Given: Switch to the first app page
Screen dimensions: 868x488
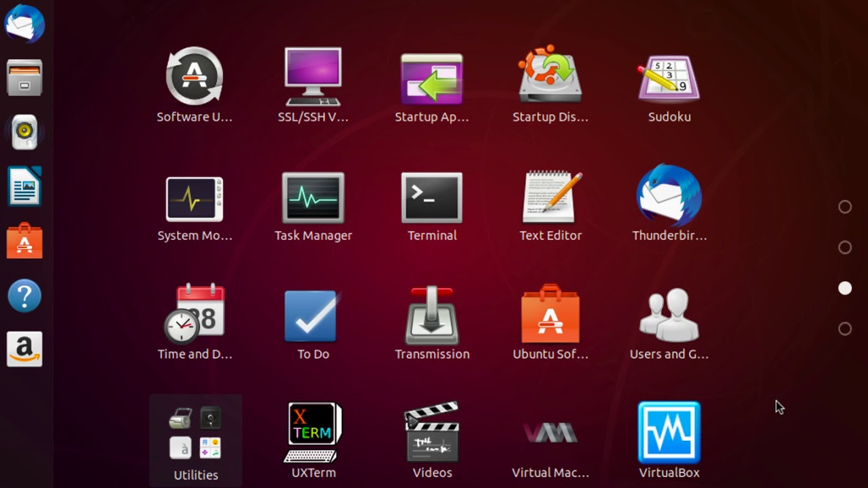Looking at the screenshot, I should 845,207.
